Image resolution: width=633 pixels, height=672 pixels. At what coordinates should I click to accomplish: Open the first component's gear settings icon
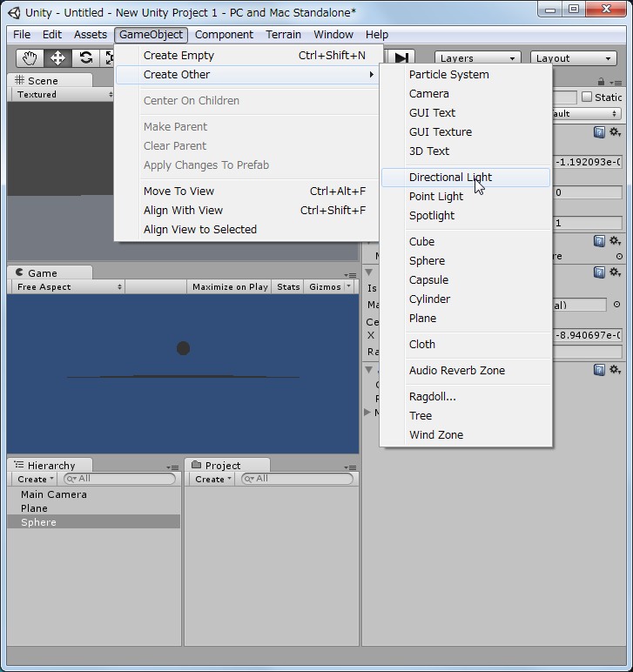pos(615,132)
